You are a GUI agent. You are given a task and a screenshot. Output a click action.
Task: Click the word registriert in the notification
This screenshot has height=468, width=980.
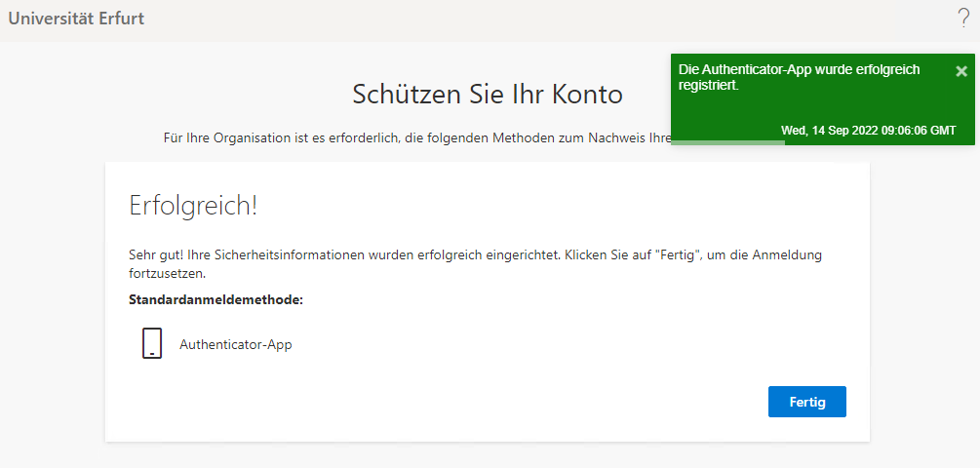(x=707, y=86)
